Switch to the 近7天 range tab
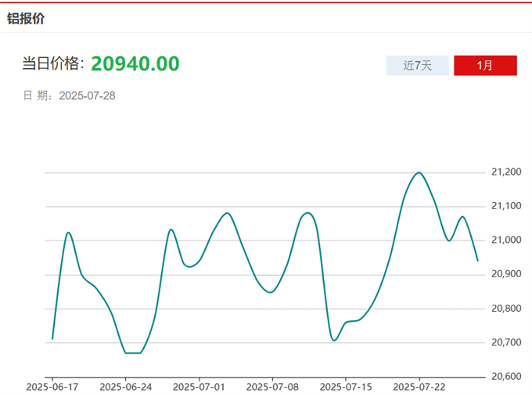Screen dimensions: 532x394 (x=417, y=66)
